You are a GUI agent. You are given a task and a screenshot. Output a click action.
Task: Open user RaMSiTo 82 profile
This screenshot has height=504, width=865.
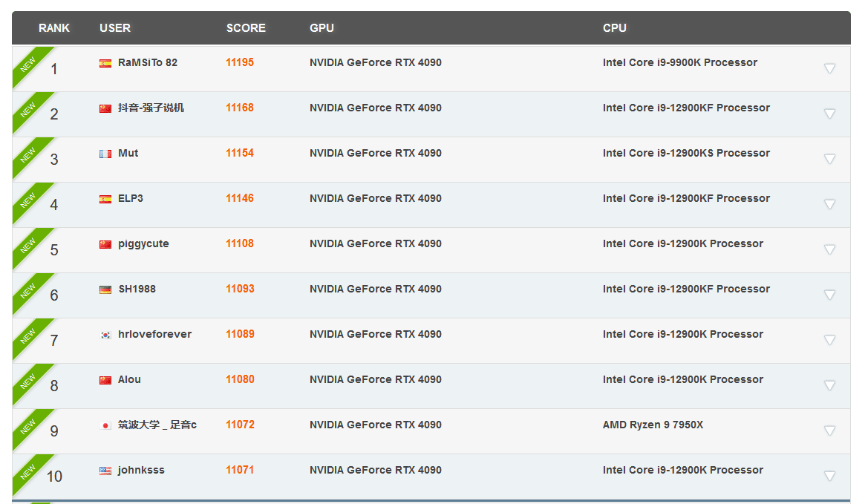[148, 62]
